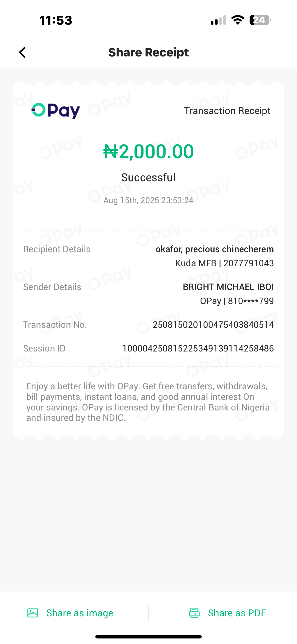Tap the Successful status text
The image size is (297, 644).
[148, 178]
